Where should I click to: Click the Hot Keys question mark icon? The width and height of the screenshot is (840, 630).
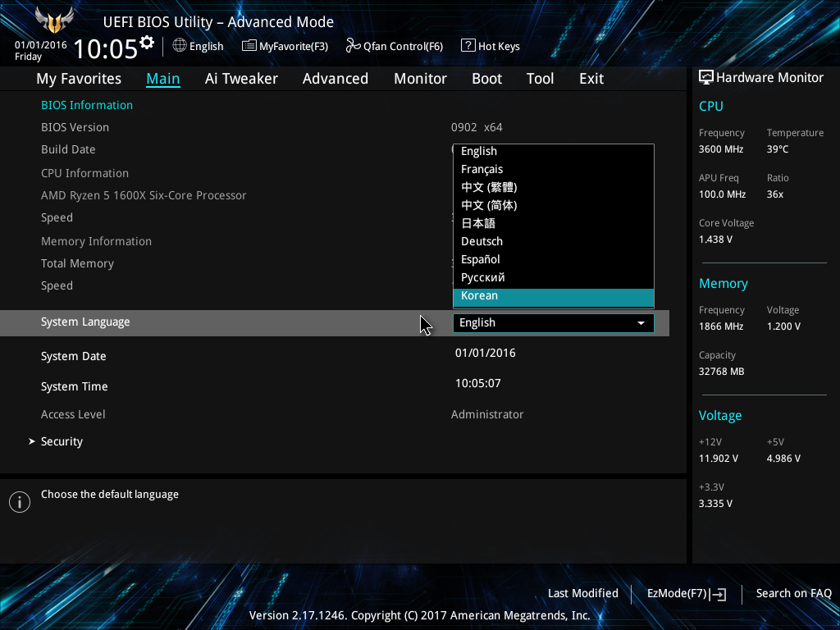pos(468,46)
